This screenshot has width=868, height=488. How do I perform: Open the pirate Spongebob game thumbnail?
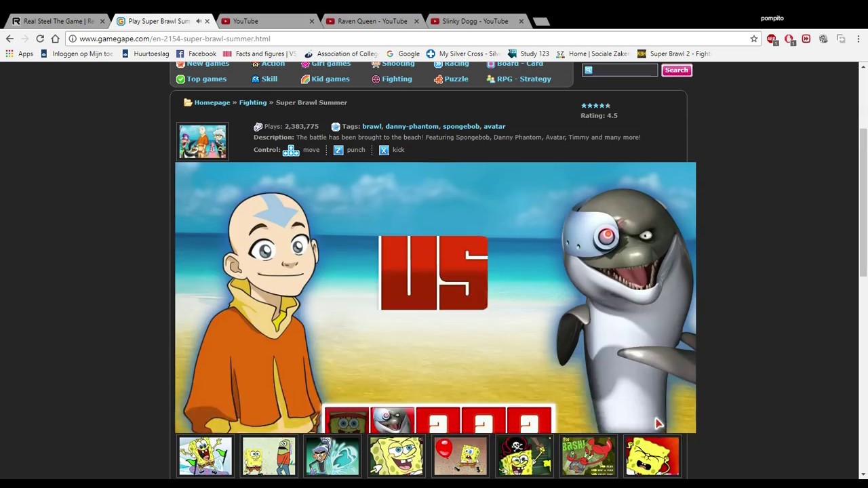coord(524,455)
